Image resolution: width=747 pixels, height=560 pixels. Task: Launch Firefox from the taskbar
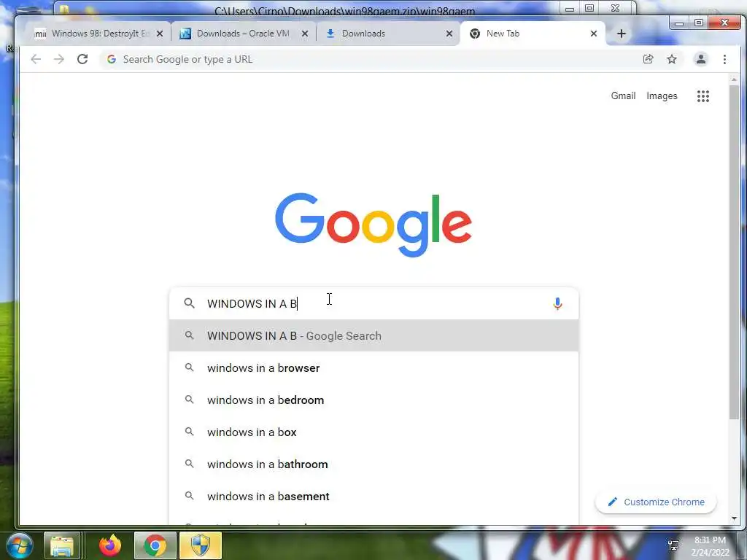click(110, 545)
